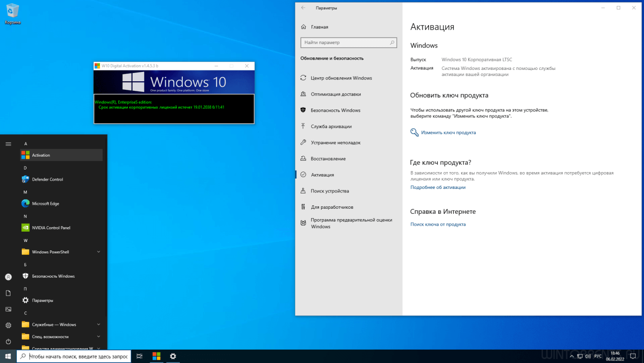The width and height of the screenshot is (644, 363).
Task: Launch Defender Control from Start menu
Action: [61, 180]
